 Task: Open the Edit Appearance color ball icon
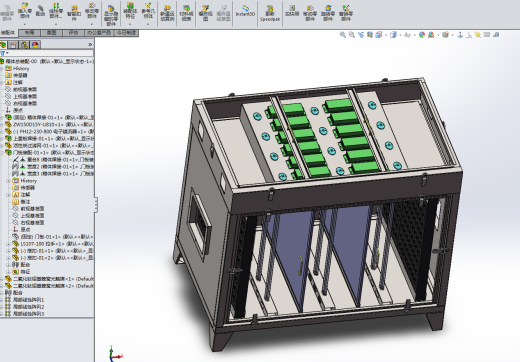pyautogui.click(x=422, y=35)
